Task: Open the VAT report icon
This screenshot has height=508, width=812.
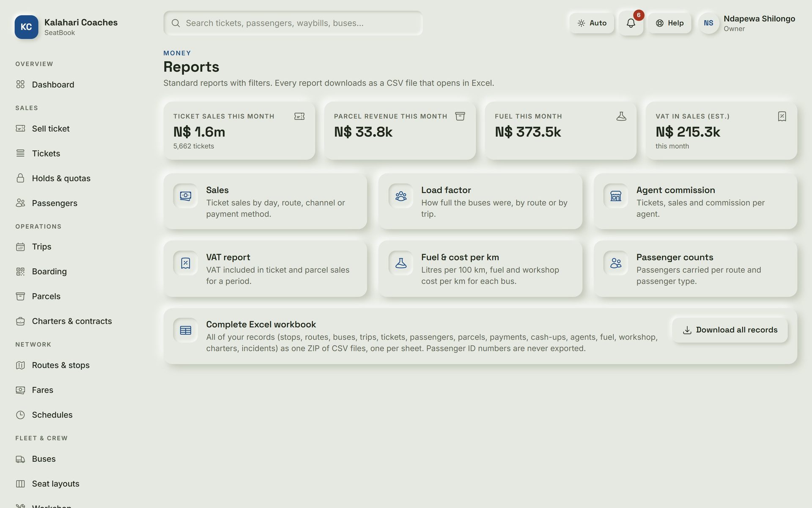Action: click(x=185, y=263)
